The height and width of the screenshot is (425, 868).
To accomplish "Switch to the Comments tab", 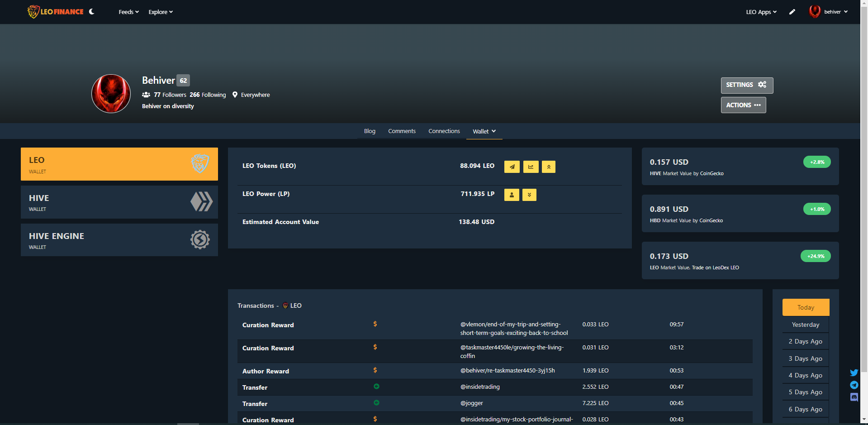I will point(402,131).
